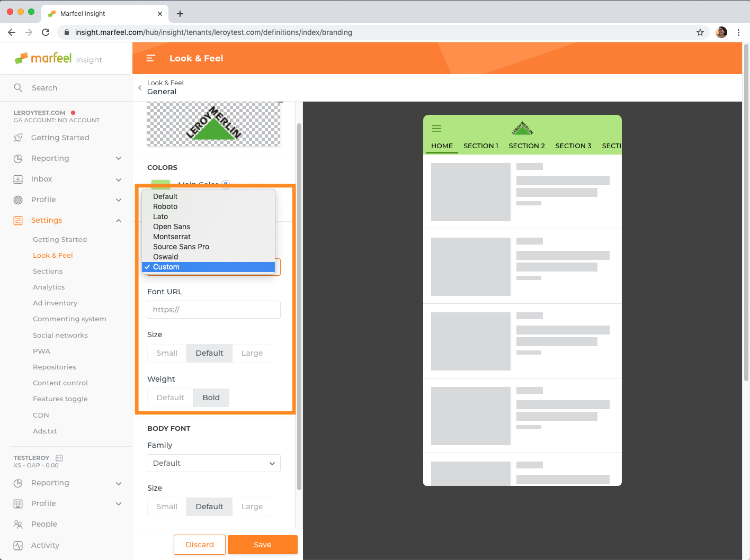Select Large title font size

tap(252, 353)
